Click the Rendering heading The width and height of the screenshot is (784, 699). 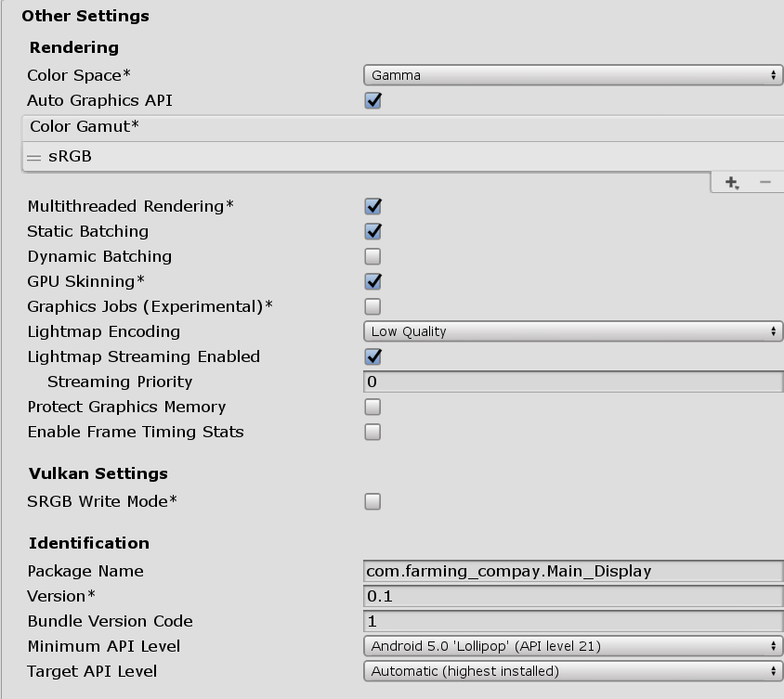click(74, 47)
